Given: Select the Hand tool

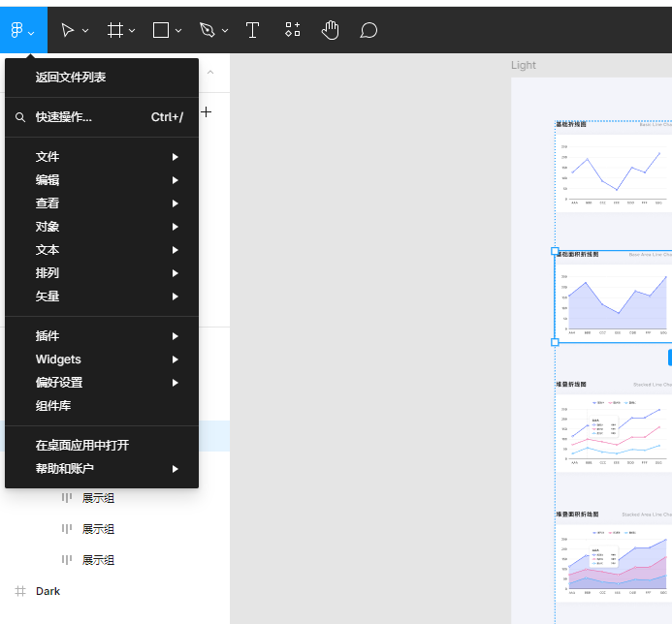Looking at the screenshot, I should 330,30.
